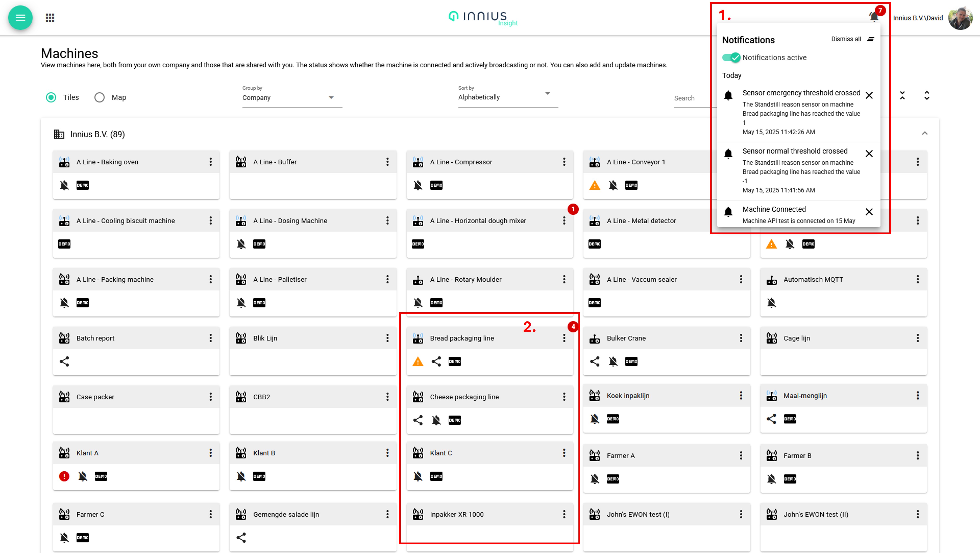This screenshot has height=553, width=980.
Task: Click badge 1 on A Line - Horizontal dough mixer
Action: point(573,209)
